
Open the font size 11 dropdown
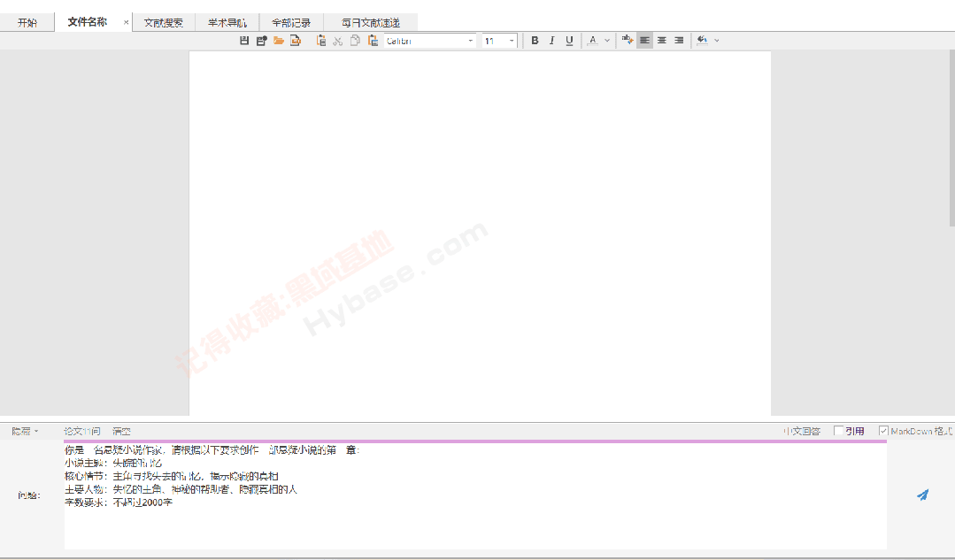511,41
